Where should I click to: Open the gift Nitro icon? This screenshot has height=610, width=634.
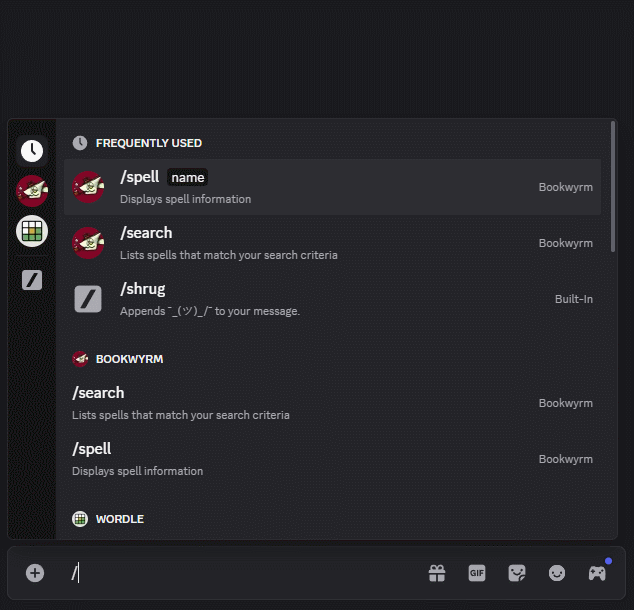click(437, 573)
